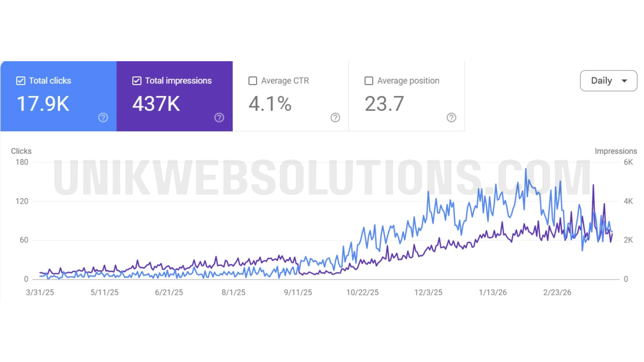Click the Clicks axis title

pyautogui.click(x=21, y=151)
